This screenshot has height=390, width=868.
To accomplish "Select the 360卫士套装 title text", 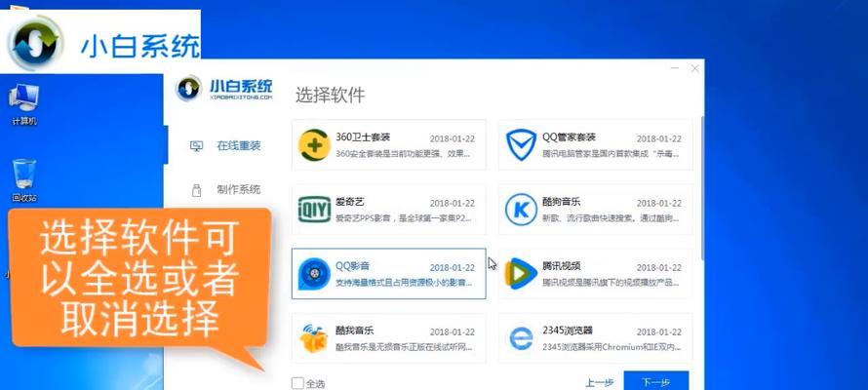I will click(363, 136).
